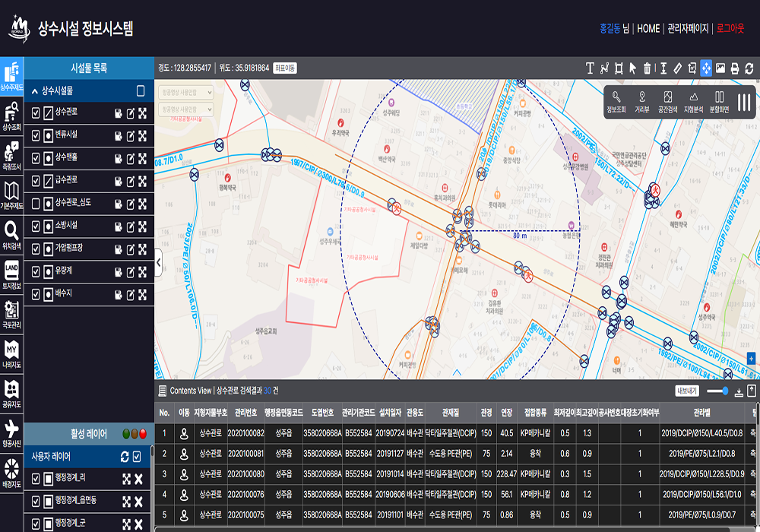Open the 지형분석 terrain analysis tool

click(694, 103)
